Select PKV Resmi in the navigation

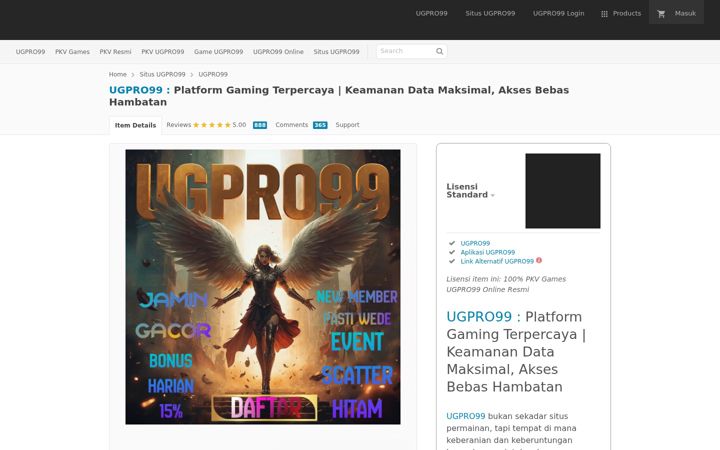click(x=115, y=52)
